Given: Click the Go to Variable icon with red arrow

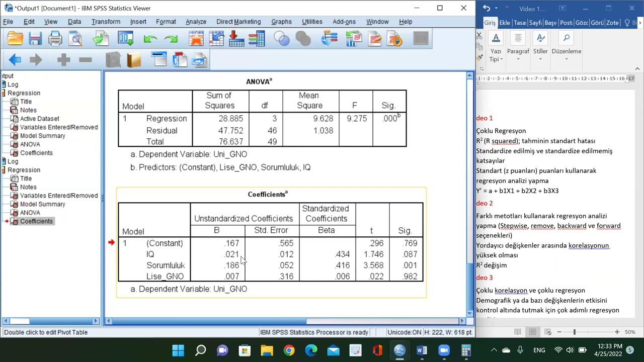Looking at the screenshot, I should tap(236, 39).
